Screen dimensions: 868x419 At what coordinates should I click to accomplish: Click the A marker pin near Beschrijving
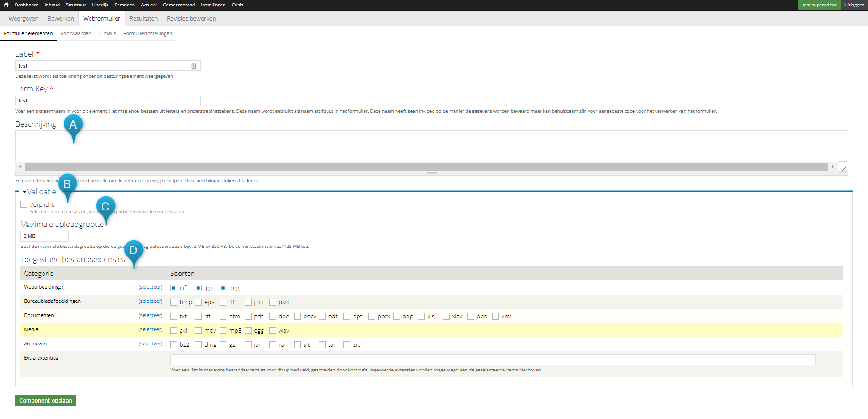pyautogui.click(x=73, y=128)
